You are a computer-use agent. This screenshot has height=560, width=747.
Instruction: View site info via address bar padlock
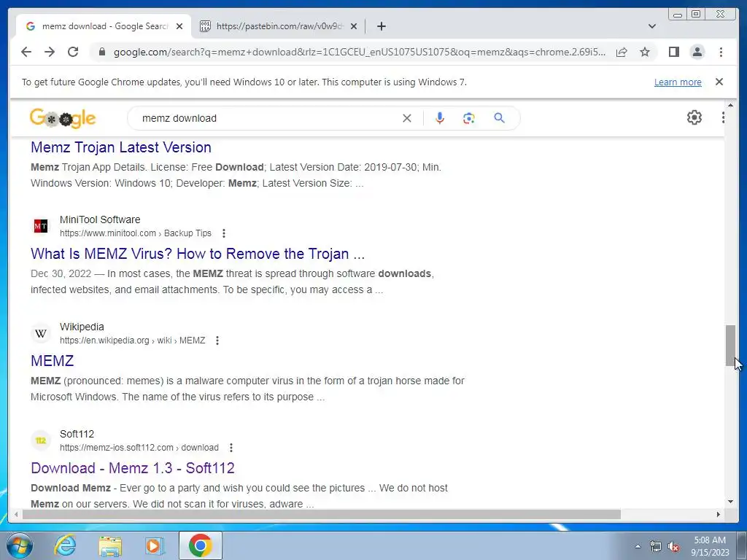(102, 52)
